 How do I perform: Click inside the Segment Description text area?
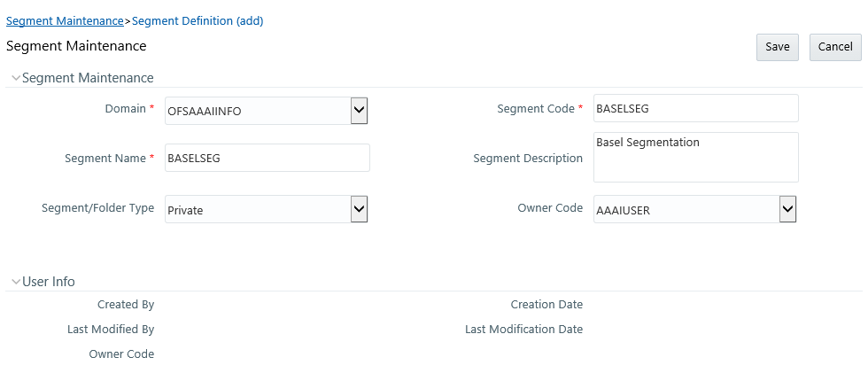click(695, 158)
